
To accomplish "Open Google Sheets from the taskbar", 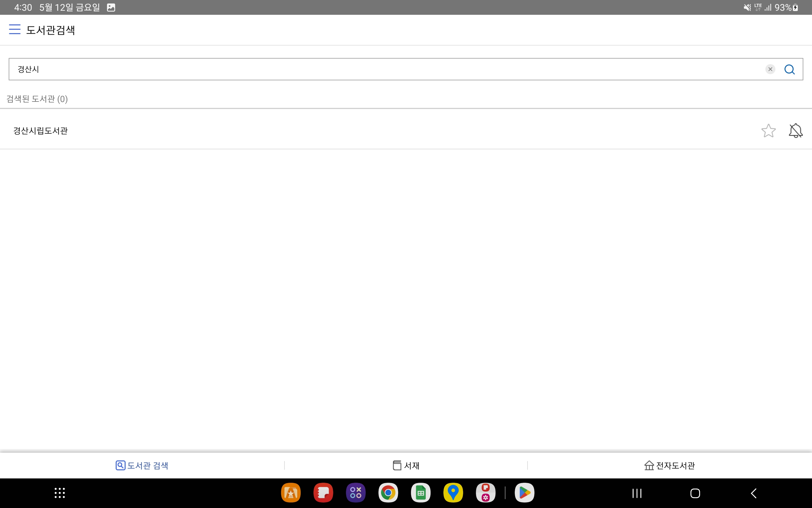I will 420,493.
